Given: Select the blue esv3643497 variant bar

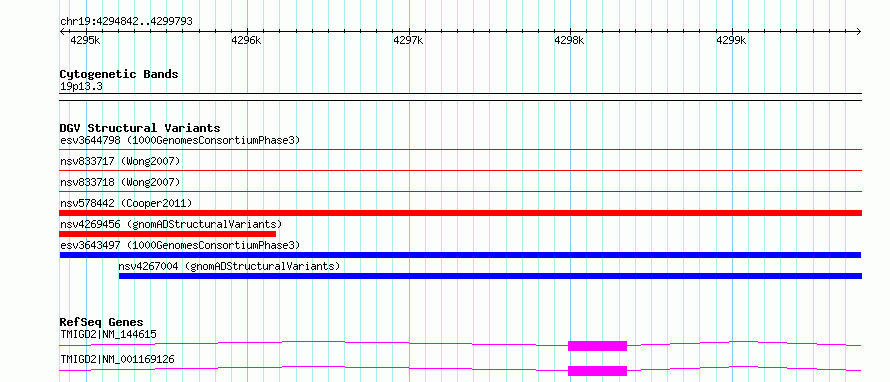Looking at the screenshot, I should (460, 255).
